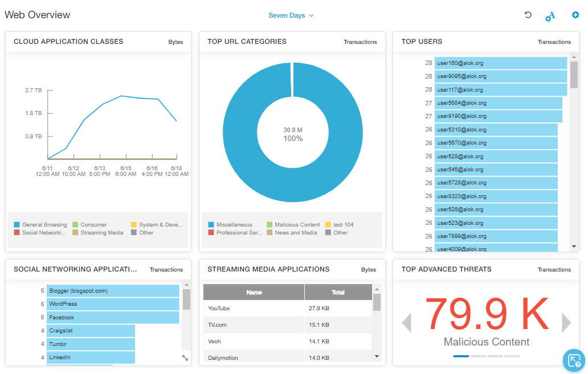
Task: Expand Streaming Media table with the down triangle
Action: [x=375, y=356]
